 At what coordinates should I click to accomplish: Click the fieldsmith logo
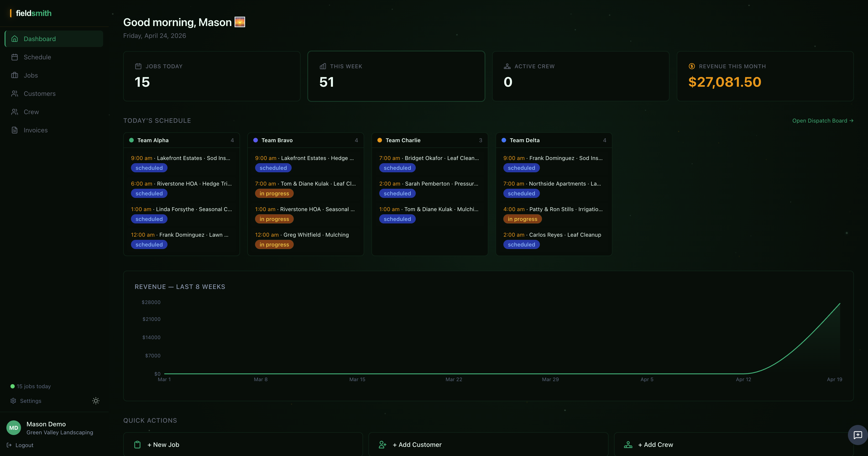31,13
